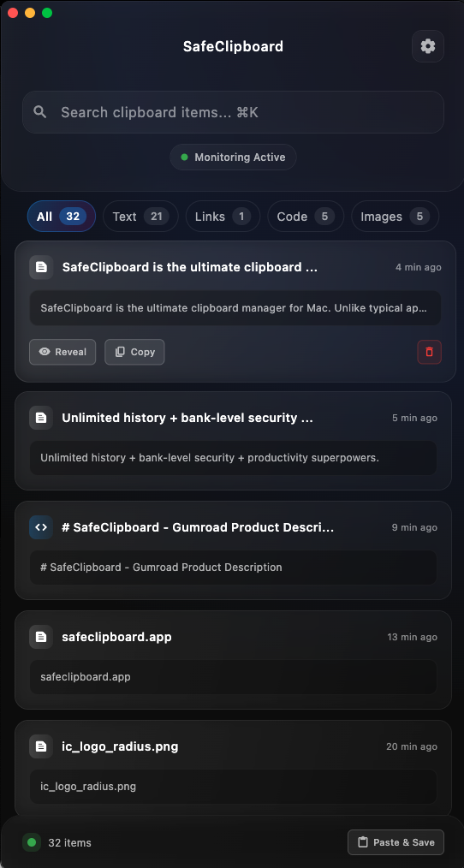464x868 pixels.
Task: Click the Monitoring Active status pill
Action: click(233, 158)
